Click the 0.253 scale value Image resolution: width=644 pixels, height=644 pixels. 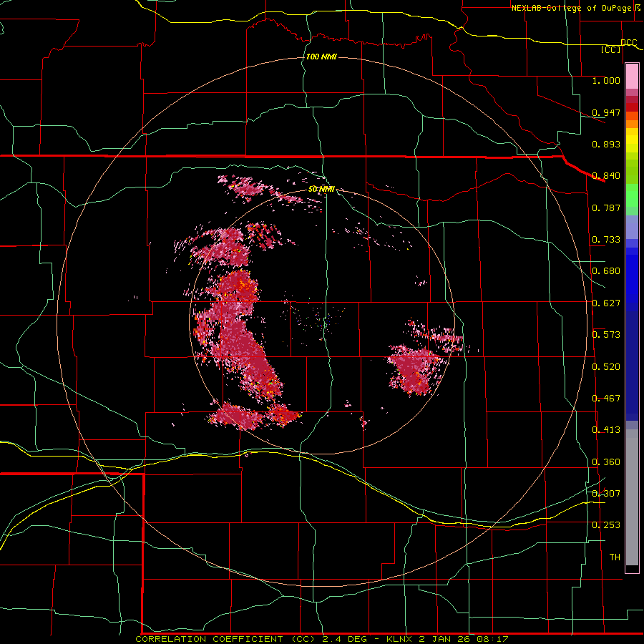pos(606,525)
